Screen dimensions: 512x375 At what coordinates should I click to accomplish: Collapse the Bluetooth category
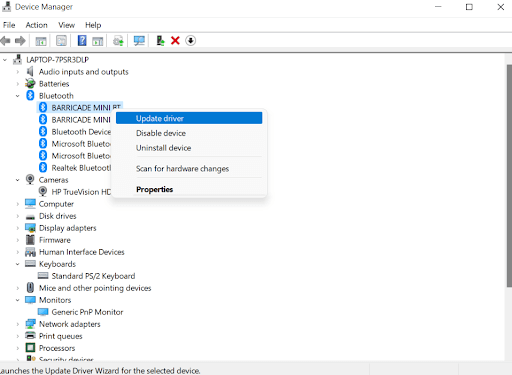coord(18,96)
